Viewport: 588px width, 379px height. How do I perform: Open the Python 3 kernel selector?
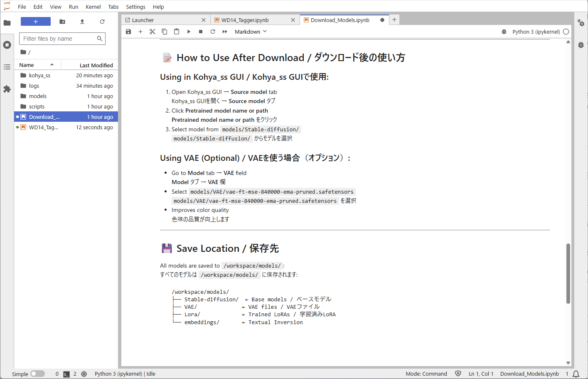[x=536, y=32]
